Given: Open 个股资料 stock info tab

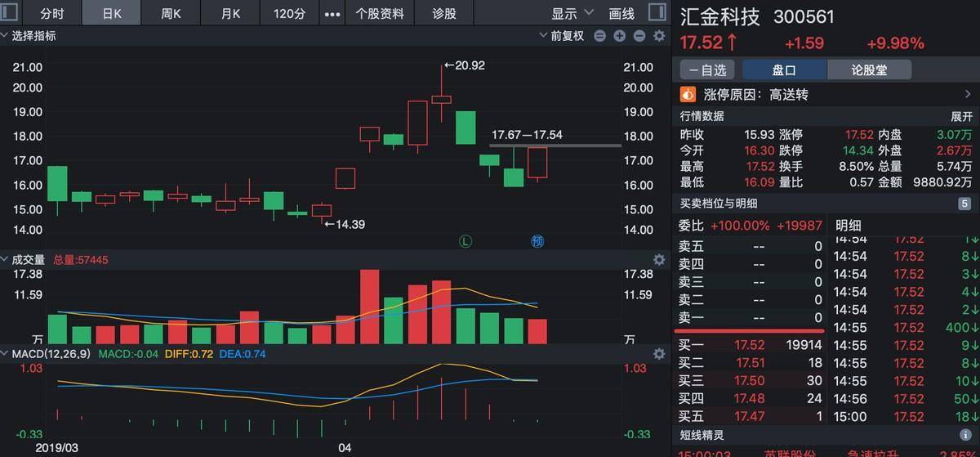Looking at the screenshot, I should tap(381, 14).
